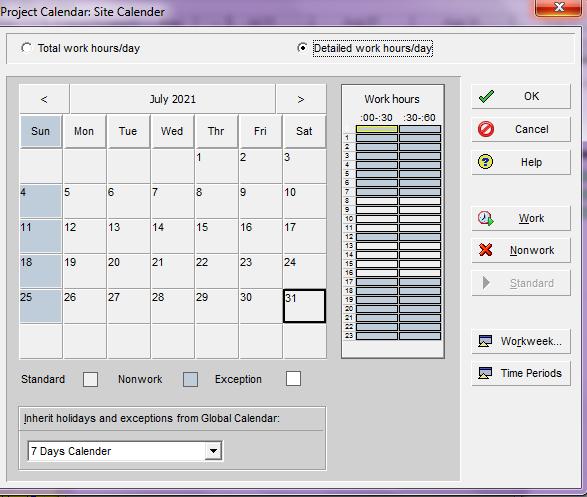Select Detailed work hours/day radio button
The width and height of the screenshot is (587, 497).
point(302,48)
